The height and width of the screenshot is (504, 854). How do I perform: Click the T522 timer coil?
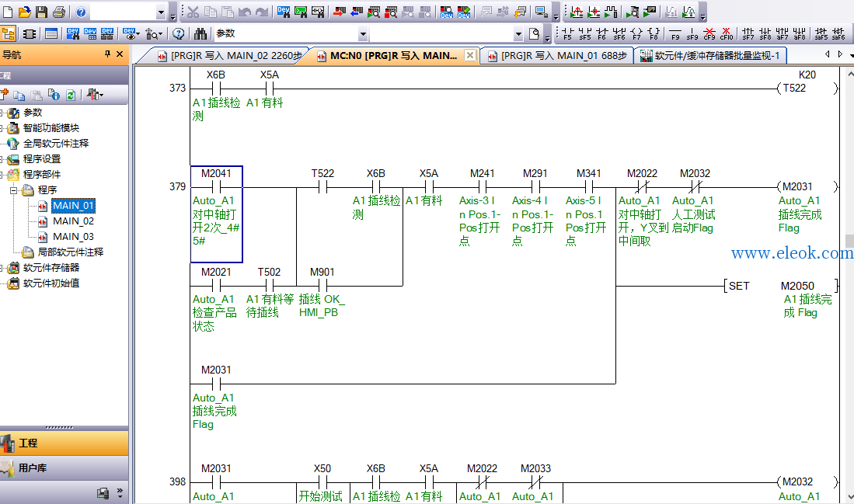tap(807, 89)
